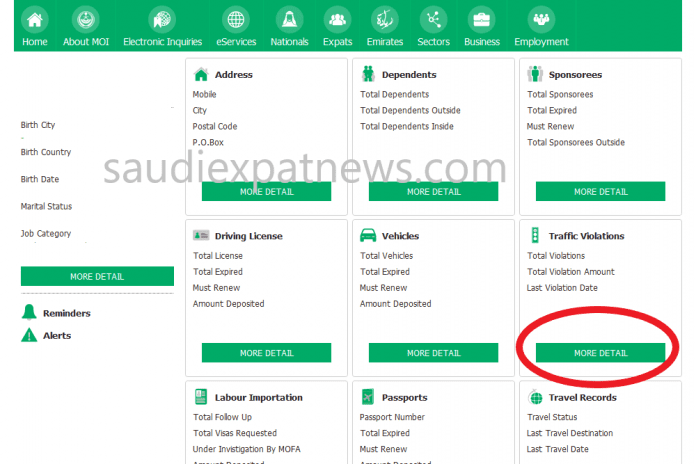Select the Business briefcase icon

[482, 19]
